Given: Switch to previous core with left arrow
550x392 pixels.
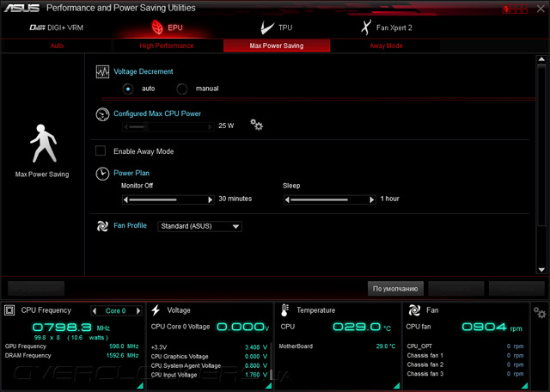Looking at the screenshot, I should [94, 310].
